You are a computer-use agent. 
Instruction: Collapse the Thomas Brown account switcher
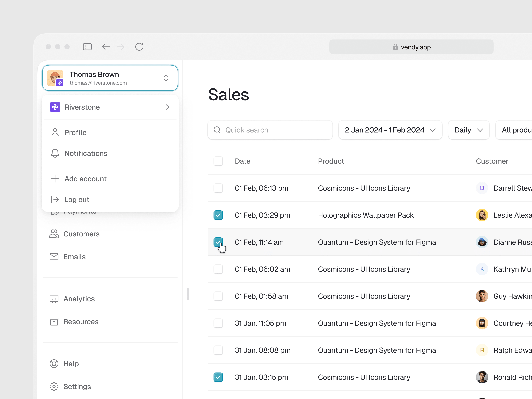(x=166, y=78)
